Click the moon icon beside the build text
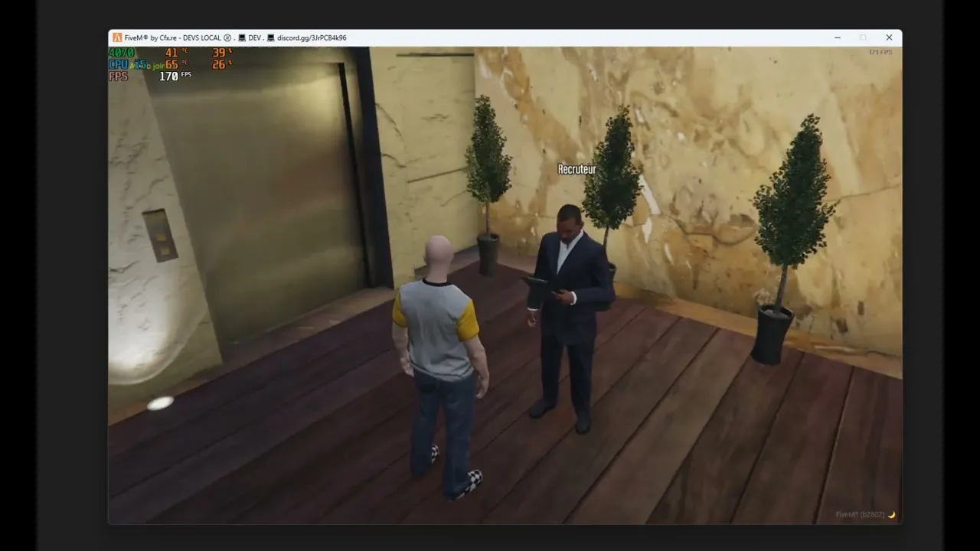The height and width of the screenshot is (551, 980). tap(892, 515)
